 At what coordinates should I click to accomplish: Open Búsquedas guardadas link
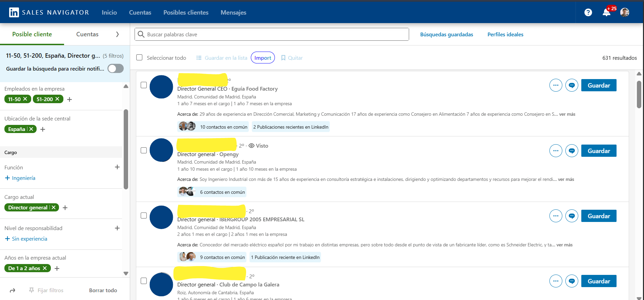[446, 34]
